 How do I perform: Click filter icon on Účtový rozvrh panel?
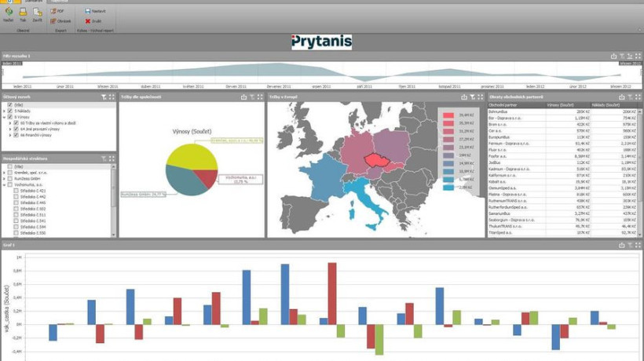103,97
